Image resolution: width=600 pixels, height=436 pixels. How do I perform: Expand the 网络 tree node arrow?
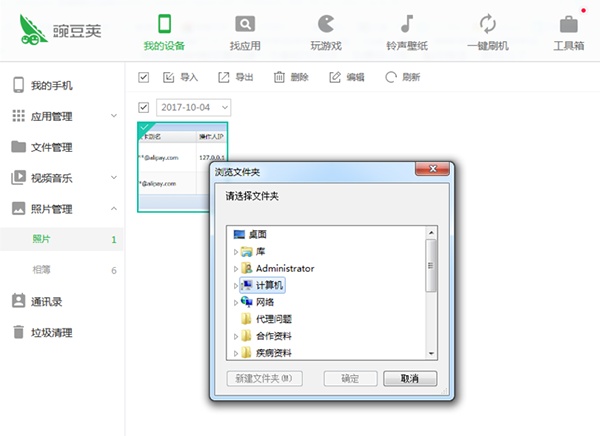coord(236,302)
